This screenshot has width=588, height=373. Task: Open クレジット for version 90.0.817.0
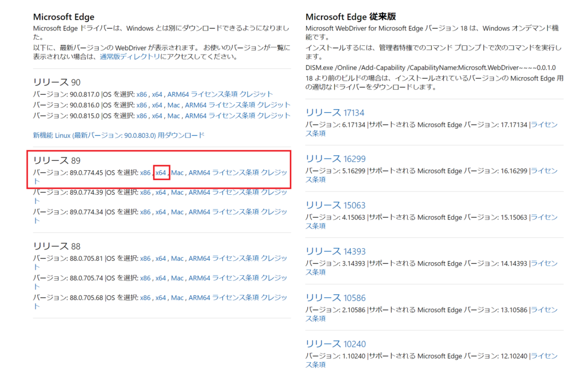(x=257, y=94)
